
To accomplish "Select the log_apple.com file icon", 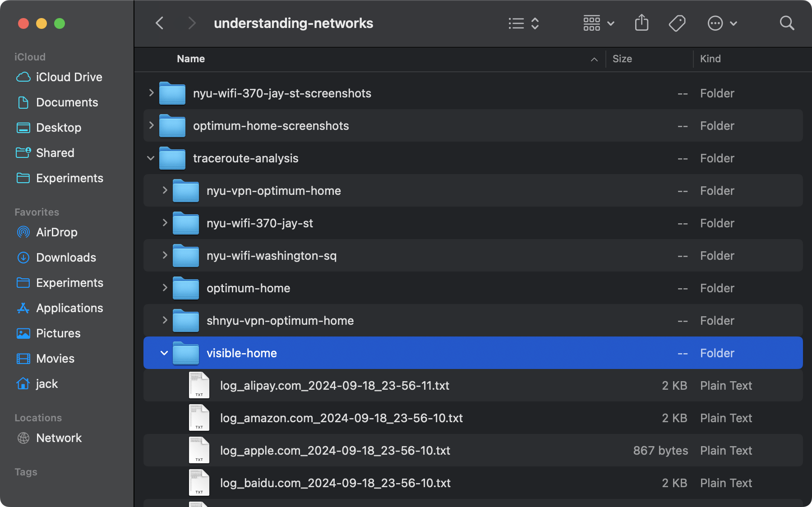I will [x=199, y=450].
